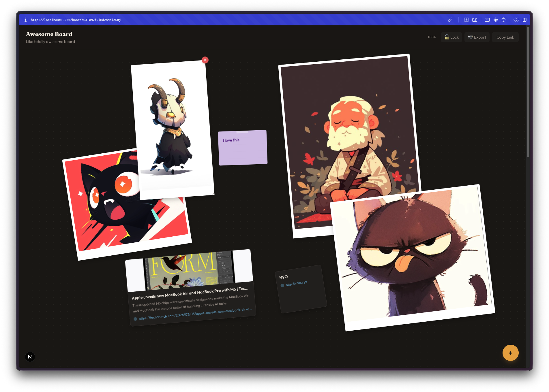The width and height of the screenshot is (549, 392).
Task: Add a new item with the plus button
Action: (511, 353)
